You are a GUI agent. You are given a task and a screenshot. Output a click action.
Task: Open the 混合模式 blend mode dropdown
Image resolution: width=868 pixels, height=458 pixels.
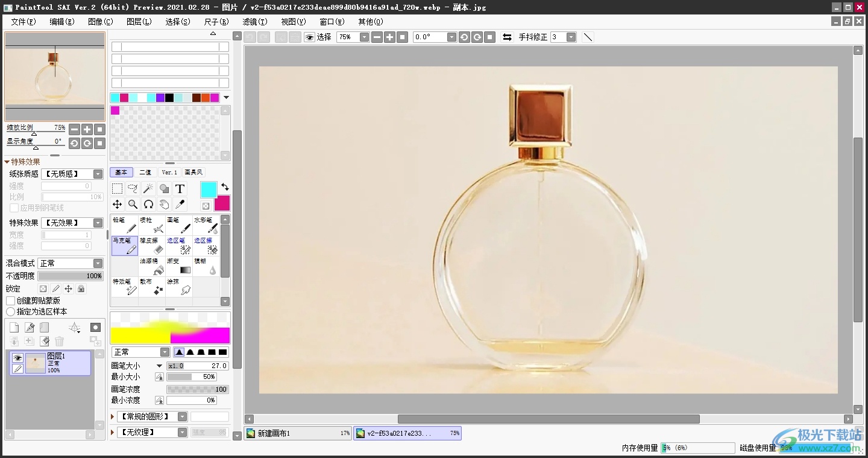coord(71,263)
